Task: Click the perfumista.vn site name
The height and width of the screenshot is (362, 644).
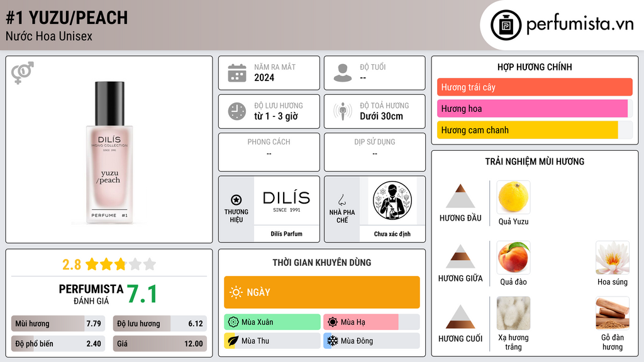Action: point(580,25)
